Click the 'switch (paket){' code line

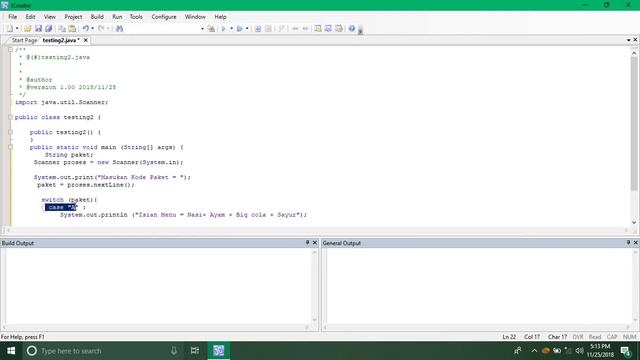click(69, 200)
